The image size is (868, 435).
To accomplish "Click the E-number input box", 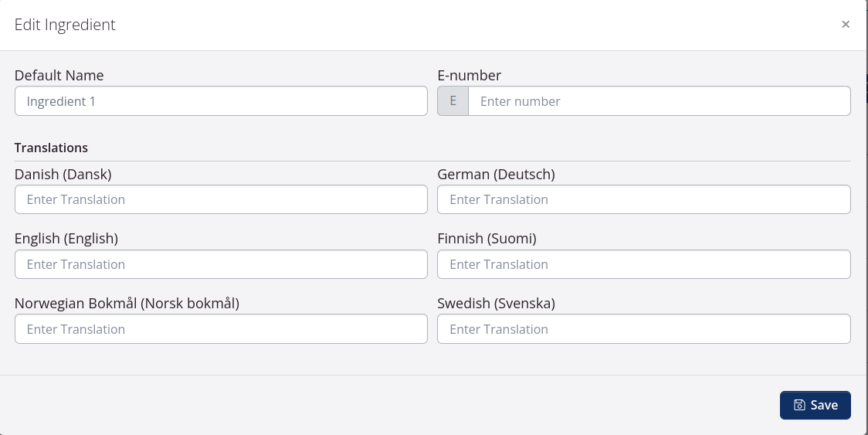I will [659, 101].
